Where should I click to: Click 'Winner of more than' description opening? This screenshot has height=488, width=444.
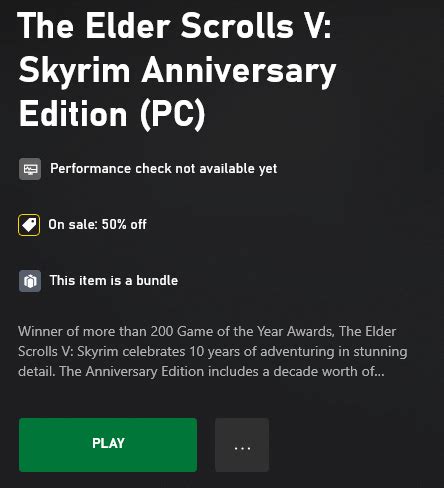click(x=82, y=331)
